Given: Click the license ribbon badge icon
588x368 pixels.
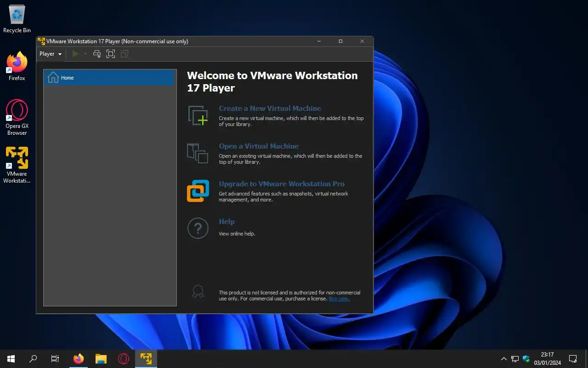Looking at the screenshot, I should click(x=198, y=292).
